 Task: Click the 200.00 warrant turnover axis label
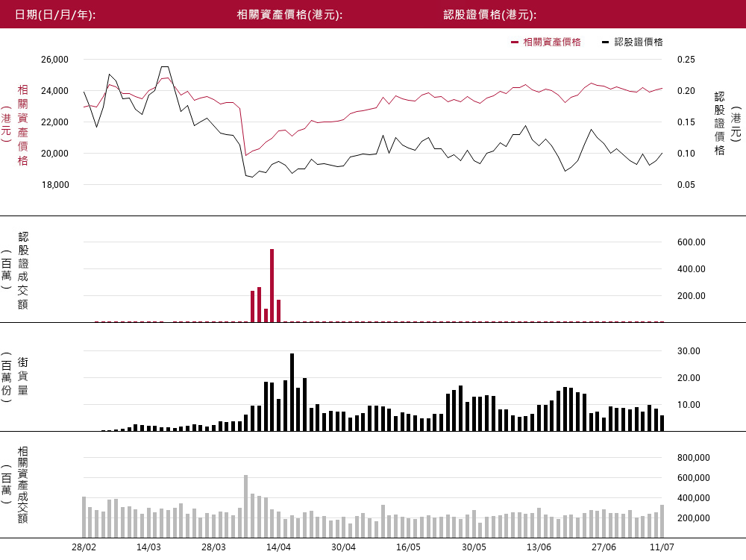pos(692,296)
